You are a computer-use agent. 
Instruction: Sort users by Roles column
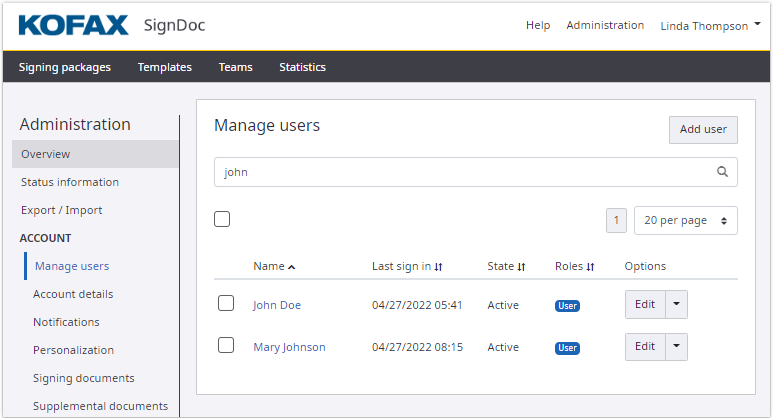(x=590, y=267)
